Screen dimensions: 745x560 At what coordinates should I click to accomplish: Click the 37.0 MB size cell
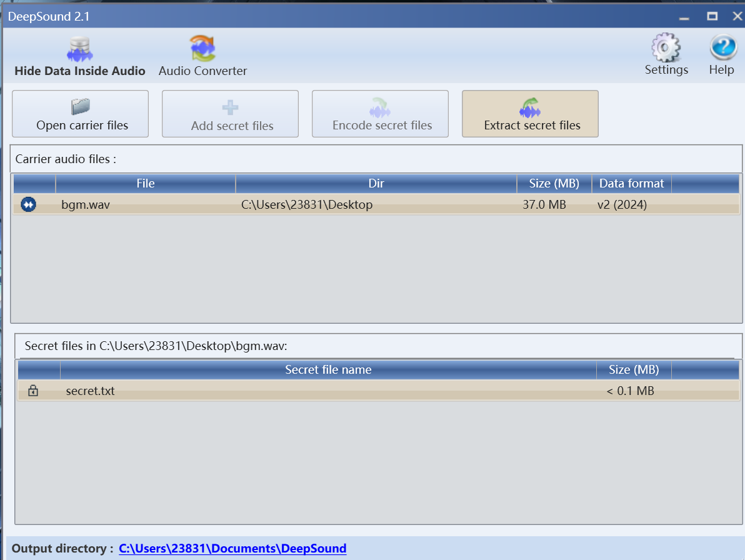[544, 205]
